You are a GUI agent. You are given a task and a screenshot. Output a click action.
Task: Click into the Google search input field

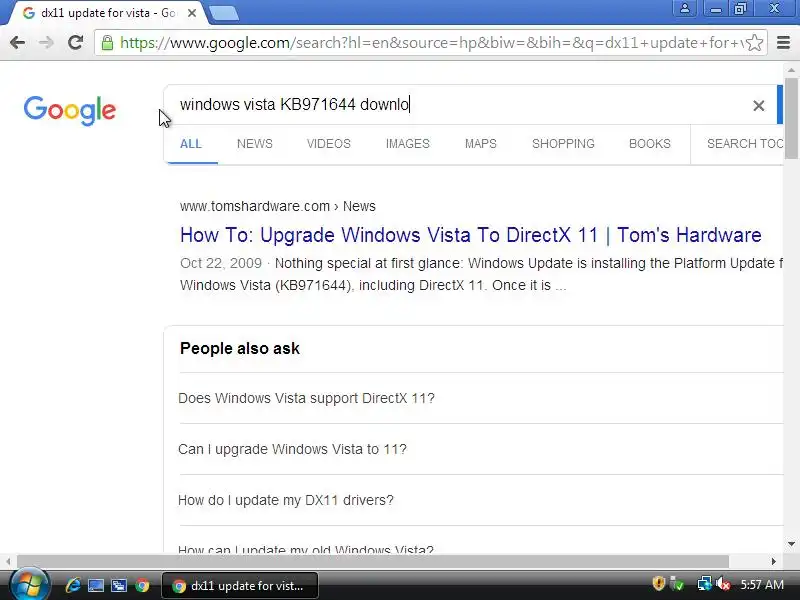pos(459,105)
